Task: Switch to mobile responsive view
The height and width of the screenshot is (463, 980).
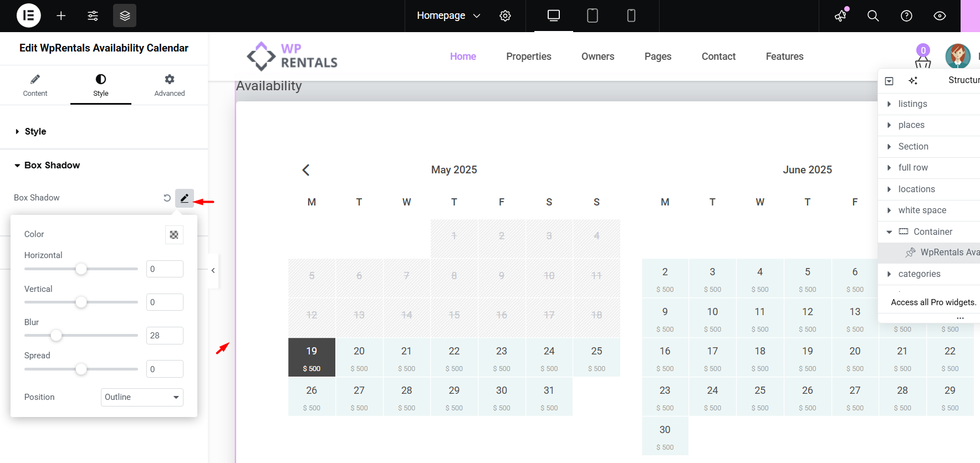Action: click(631, 16)
